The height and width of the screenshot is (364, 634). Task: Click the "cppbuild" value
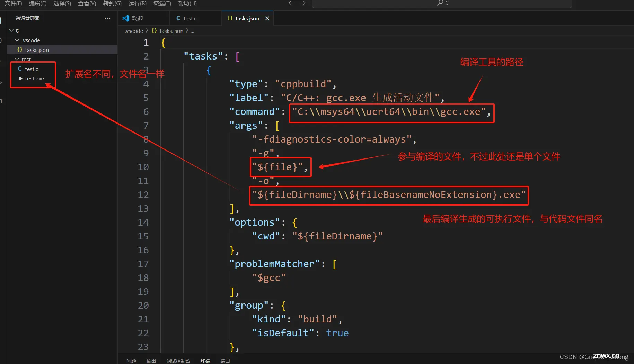[303, 84]
